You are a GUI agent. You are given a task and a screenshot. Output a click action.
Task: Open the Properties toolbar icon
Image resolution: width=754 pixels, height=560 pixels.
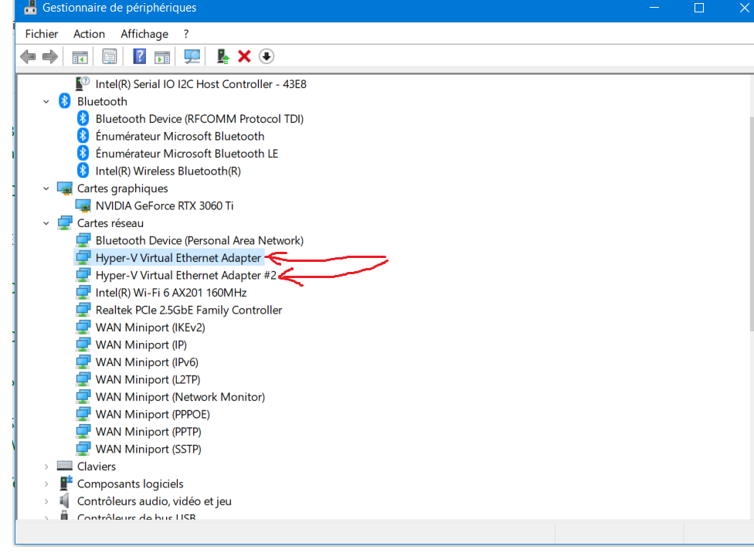pos(110,56)
